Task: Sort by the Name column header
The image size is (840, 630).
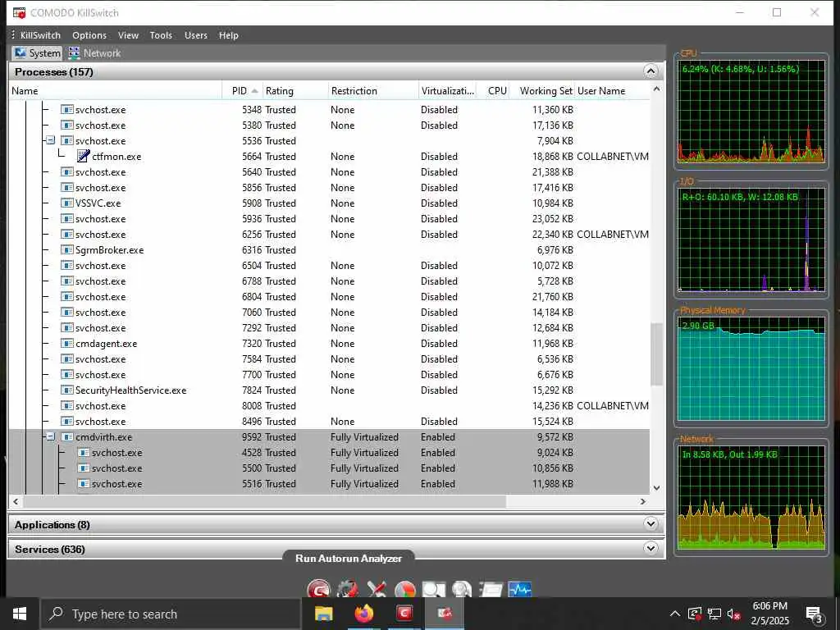Action: [116, 90]
